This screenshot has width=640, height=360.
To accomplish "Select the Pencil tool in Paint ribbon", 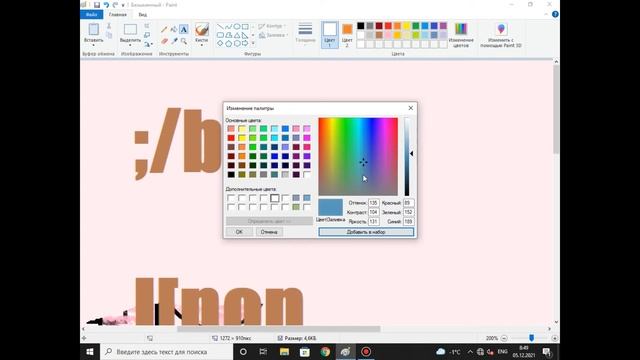I will point(164,30).
